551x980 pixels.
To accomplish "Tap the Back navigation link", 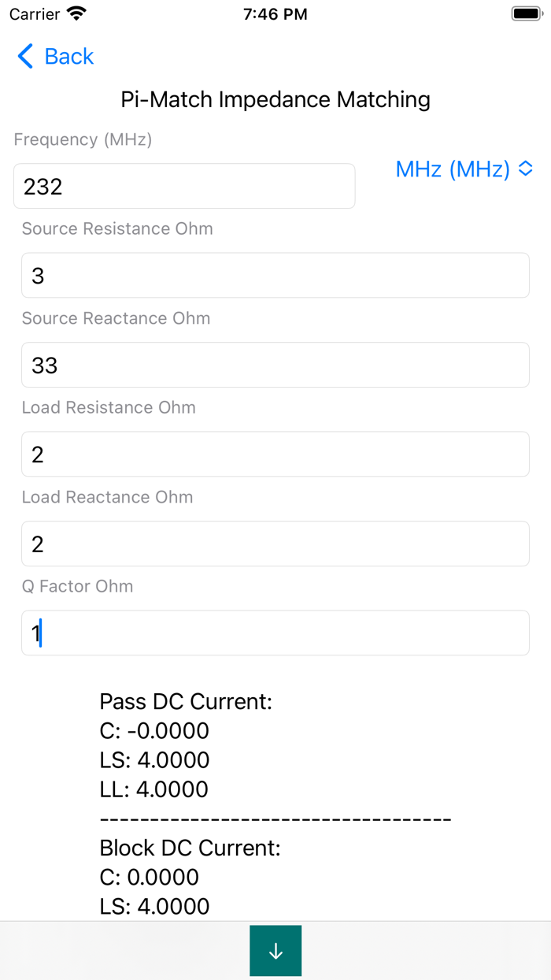I will pos(69,56).
